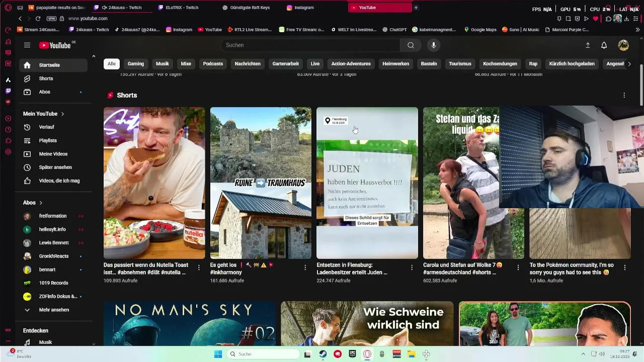Screen dimensions: 644x362
Task: Open GronkhReacts channel
Action: tap(53, 256)
